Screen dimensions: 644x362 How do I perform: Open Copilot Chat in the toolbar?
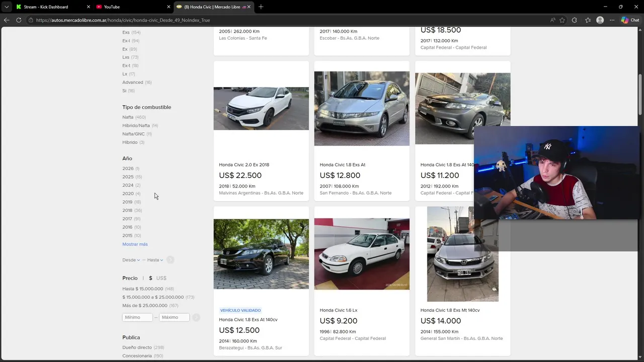(x=630, y=20)
